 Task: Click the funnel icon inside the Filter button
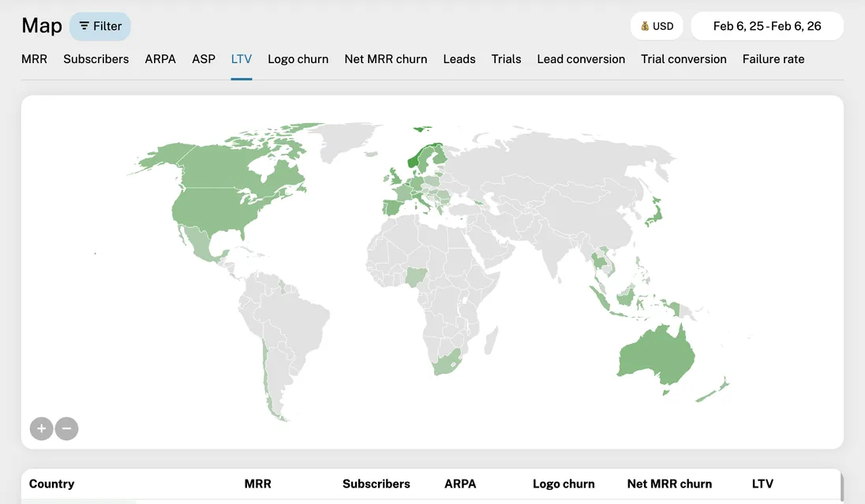tap(84, 26)
